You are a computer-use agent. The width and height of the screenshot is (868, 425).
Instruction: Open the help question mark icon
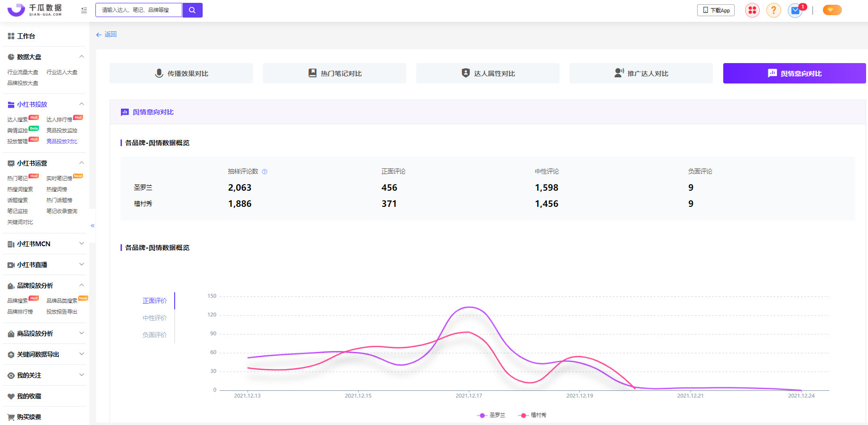click(x=774, y=10)
